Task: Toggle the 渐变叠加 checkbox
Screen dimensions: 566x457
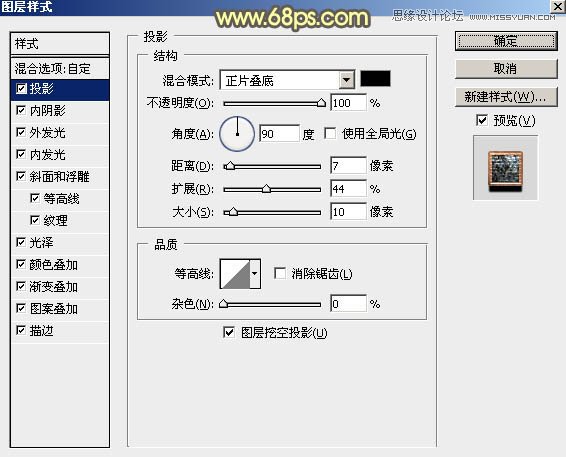Action: click(21, 287)
